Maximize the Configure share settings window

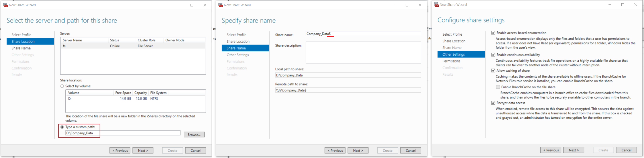622,5
